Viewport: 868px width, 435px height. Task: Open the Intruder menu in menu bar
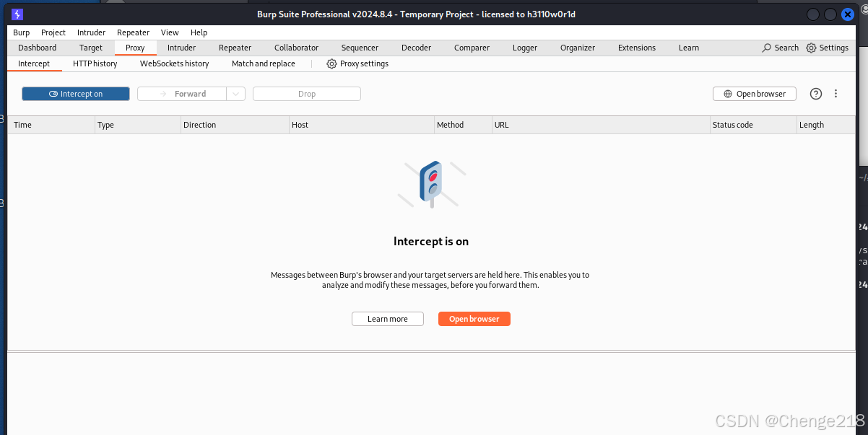click(x=92, y=32)
